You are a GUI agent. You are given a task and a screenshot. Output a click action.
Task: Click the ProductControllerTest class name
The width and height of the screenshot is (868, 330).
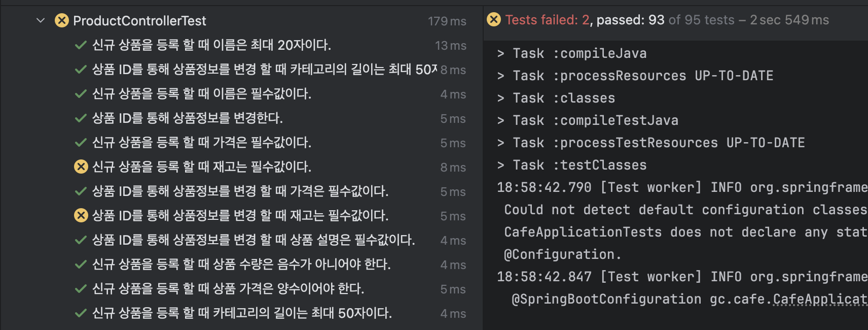pos(139,21)
